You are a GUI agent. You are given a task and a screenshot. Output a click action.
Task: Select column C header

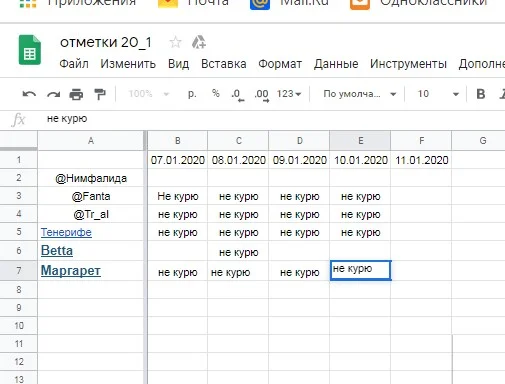239,141
